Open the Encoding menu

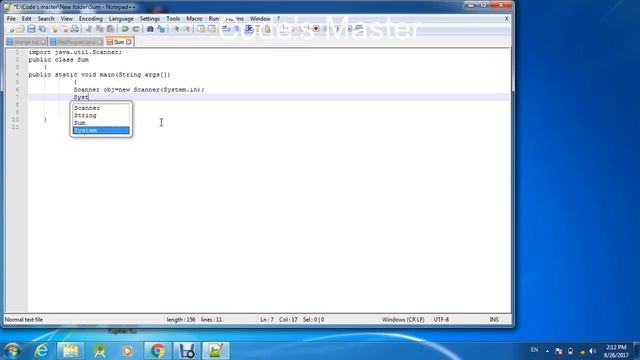pos(91,19)
